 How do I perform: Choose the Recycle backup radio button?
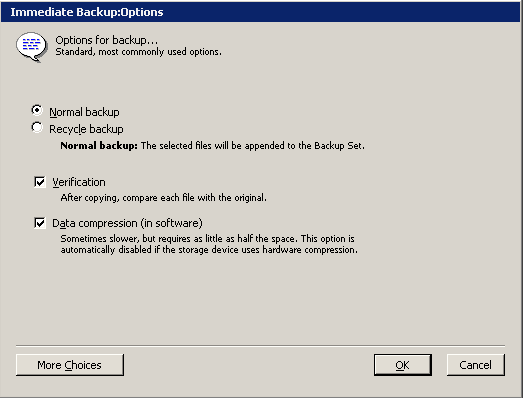click(37, 127)
